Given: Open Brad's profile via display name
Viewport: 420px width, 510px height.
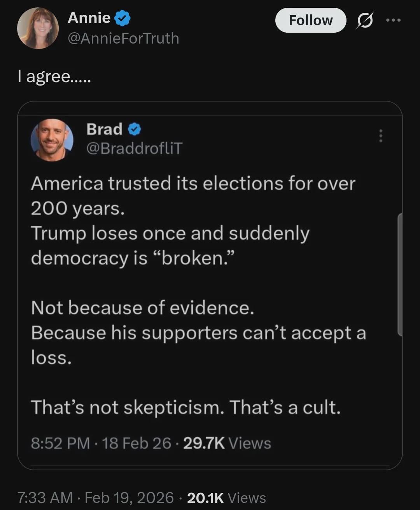Looking at the screenshot, I should click(x=104, y=129).
